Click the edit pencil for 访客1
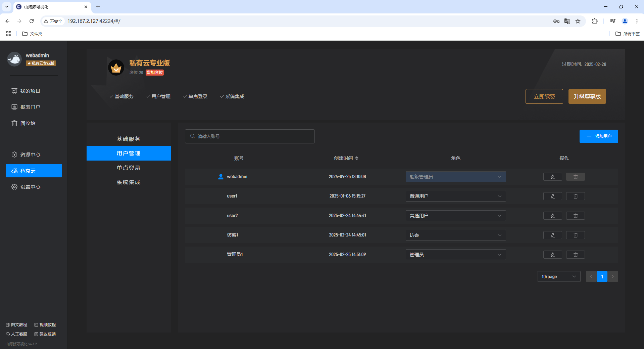The image size is (644, 349). pos(552,235)
